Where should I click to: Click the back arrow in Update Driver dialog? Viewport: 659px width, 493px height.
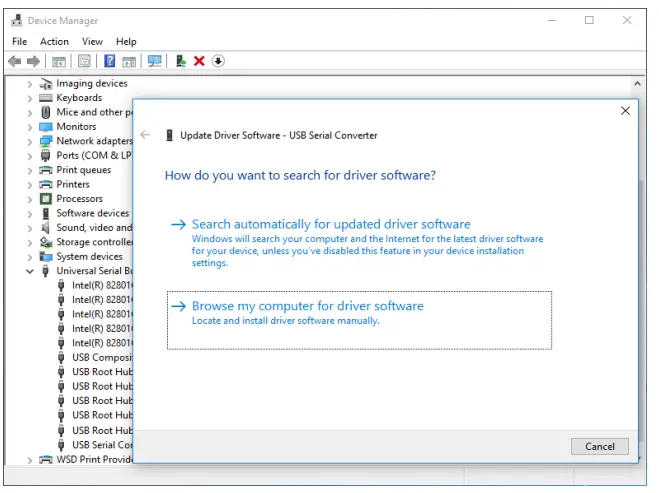tap(145, 135)
